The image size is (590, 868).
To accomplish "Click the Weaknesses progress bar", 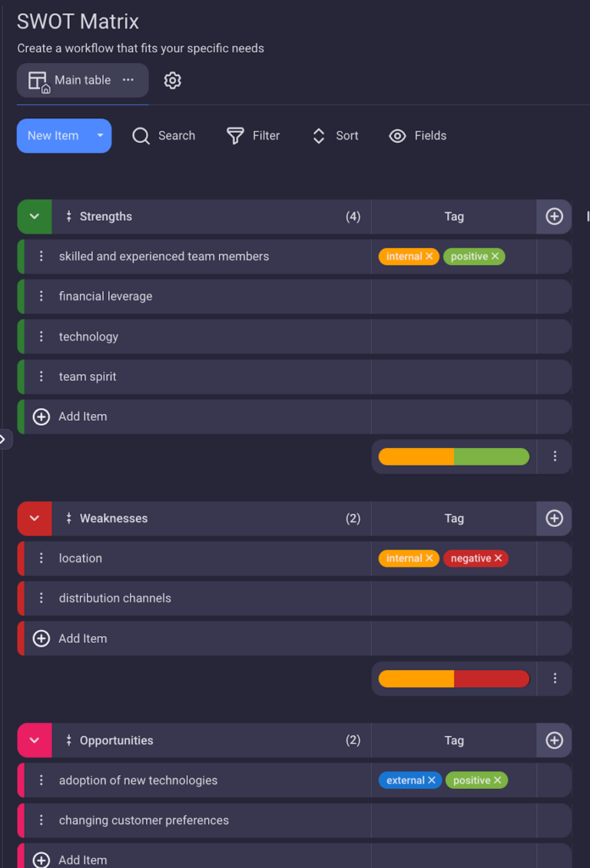I will coord(453,678).
